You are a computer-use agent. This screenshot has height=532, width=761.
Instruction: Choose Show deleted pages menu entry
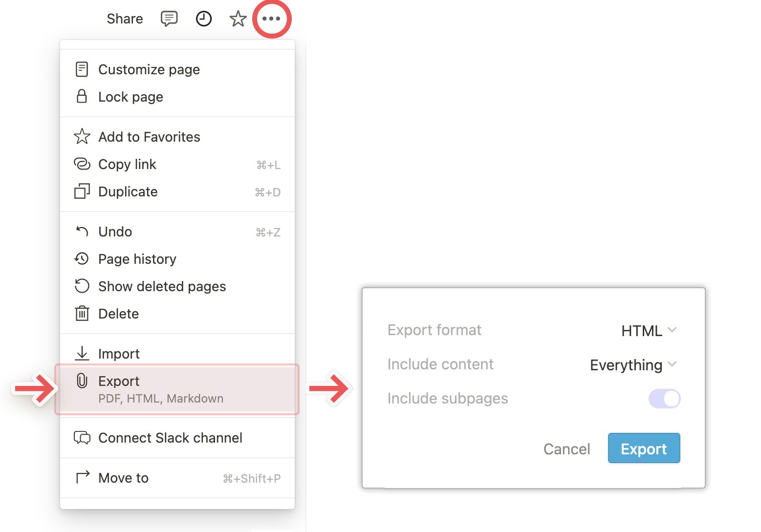pos(177,286)
